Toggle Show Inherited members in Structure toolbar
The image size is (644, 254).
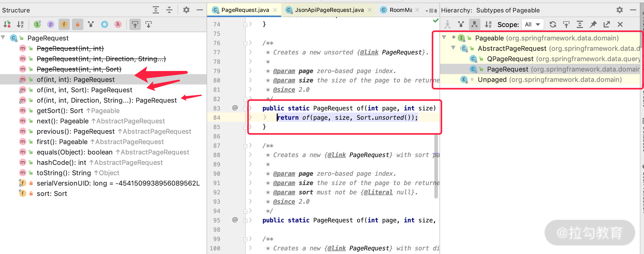pos(37,24)
